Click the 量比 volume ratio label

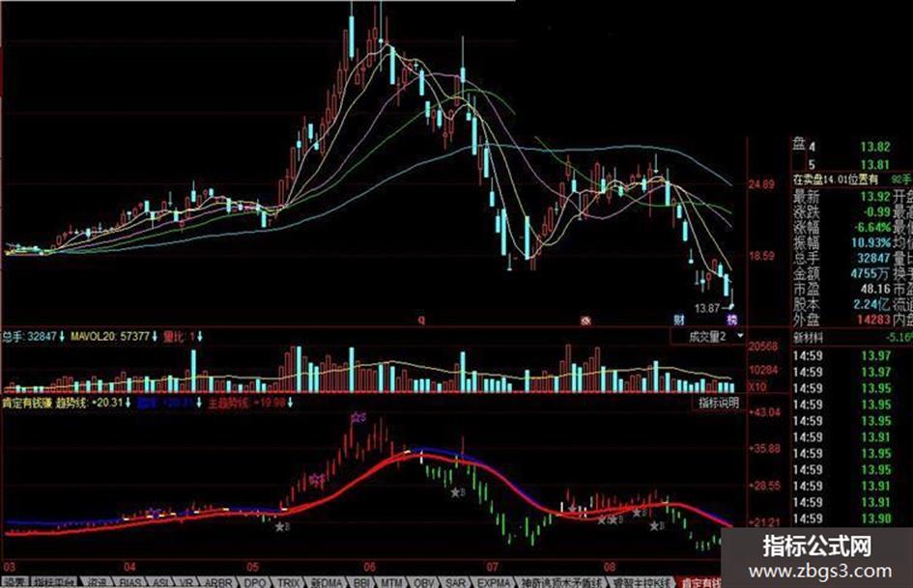click(172, 337)
